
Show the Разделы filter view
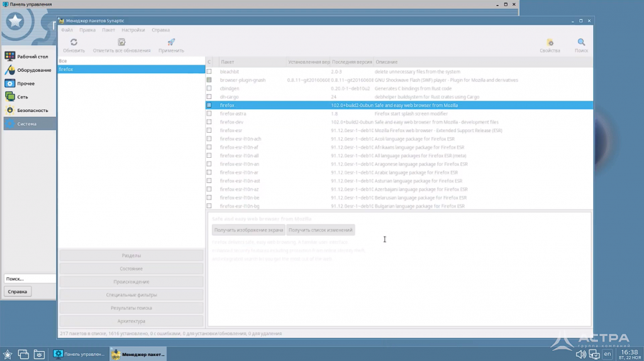[x=131, y=255]
